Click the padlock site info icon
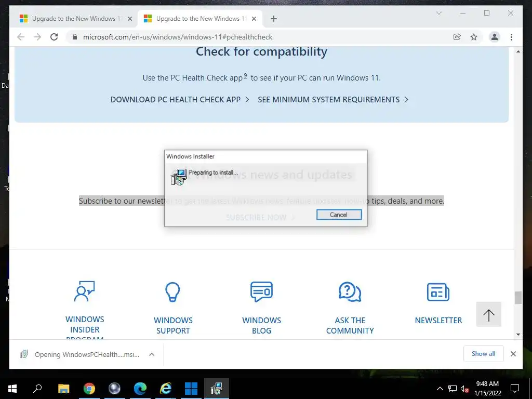 [x=75, y=37]
